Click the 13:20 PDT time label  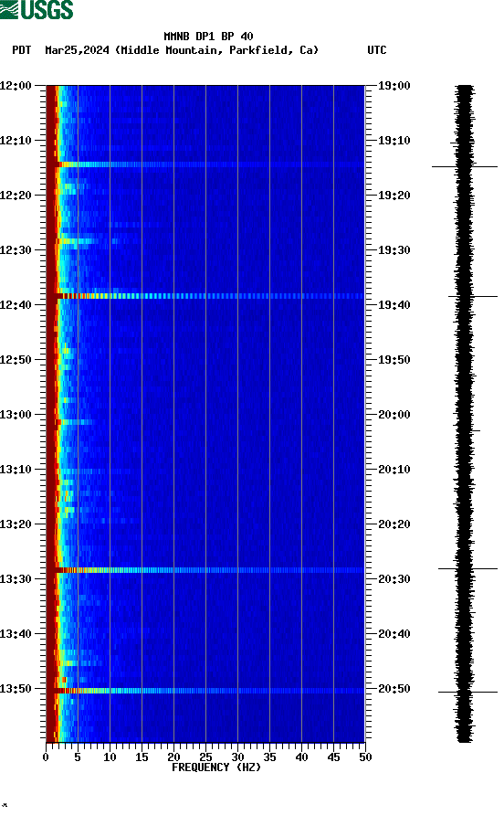click(16, 524)
